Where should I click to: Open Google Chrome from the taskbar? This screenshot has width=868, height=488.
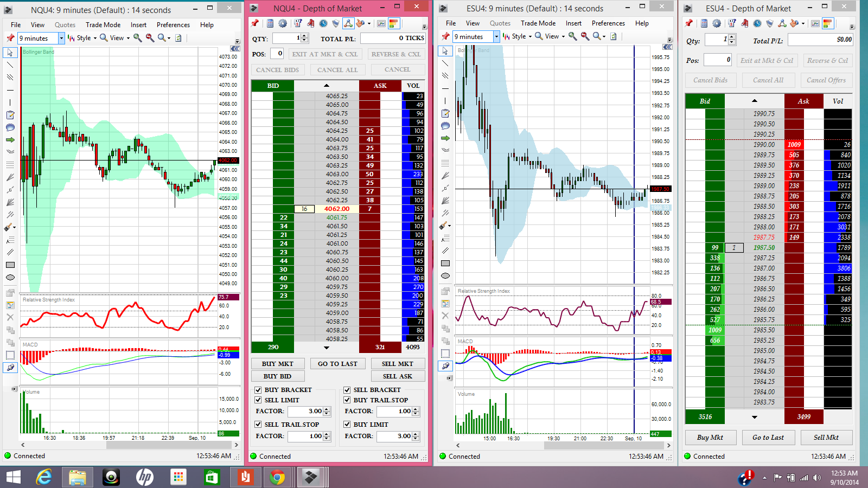tap(277, 477)
